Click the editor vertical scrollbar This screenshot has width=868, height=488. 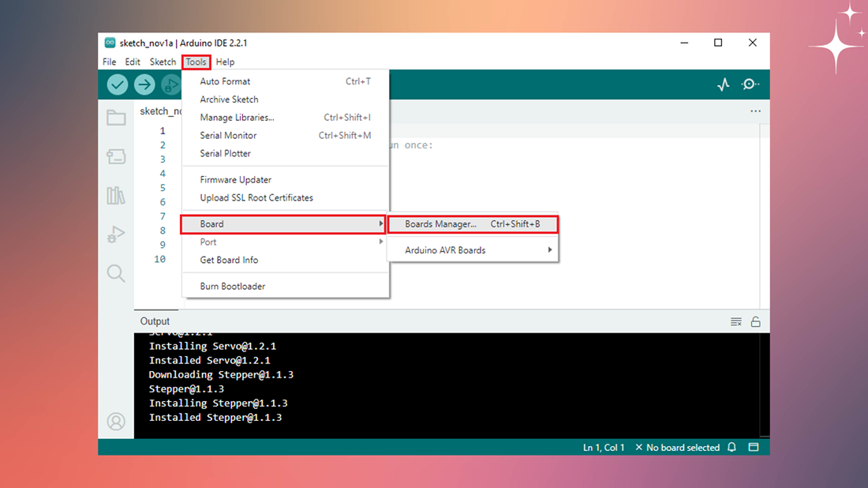(x=765, y=216)
